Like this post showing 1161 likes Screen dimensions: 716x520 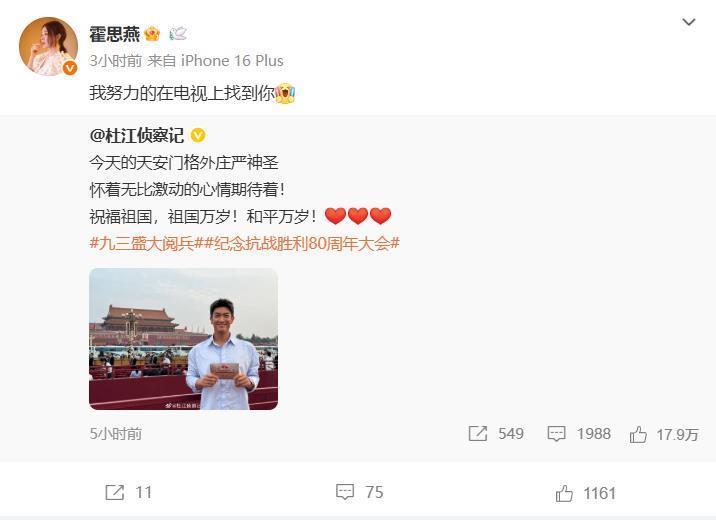click(x=564, y=494)
